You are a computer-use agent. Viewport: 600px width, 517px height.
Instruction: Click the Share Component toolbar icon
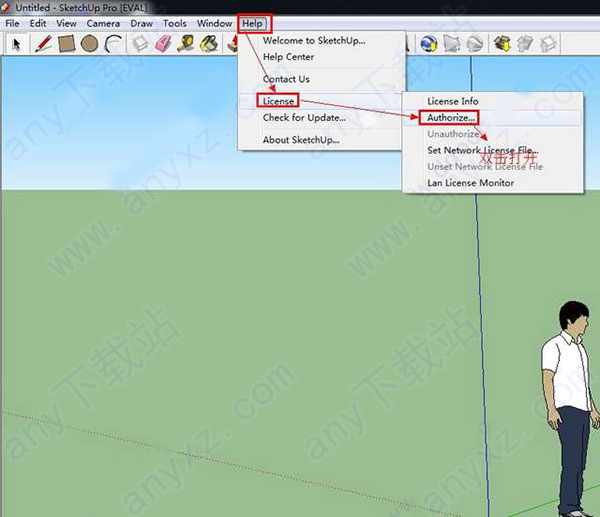(x=548, y=44)
